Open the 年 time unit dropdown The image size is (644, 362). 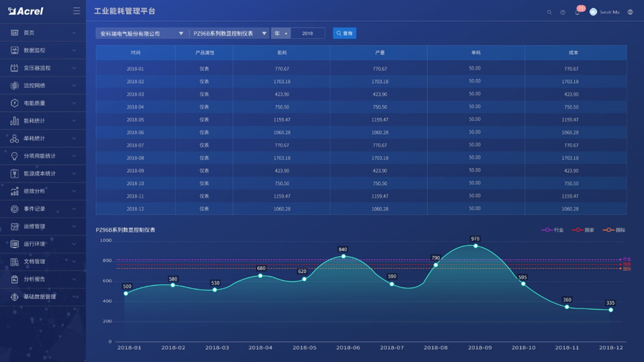tap(280, 34)
